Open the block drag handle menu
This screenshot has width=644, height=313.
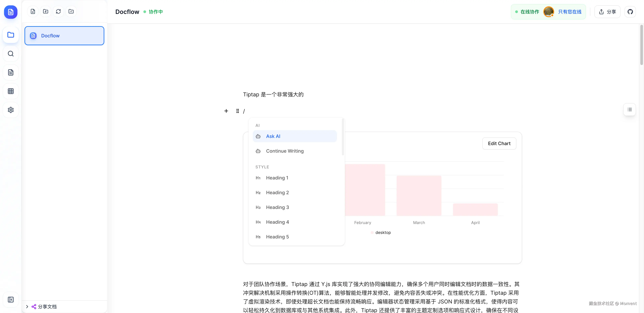click(237, 111)
